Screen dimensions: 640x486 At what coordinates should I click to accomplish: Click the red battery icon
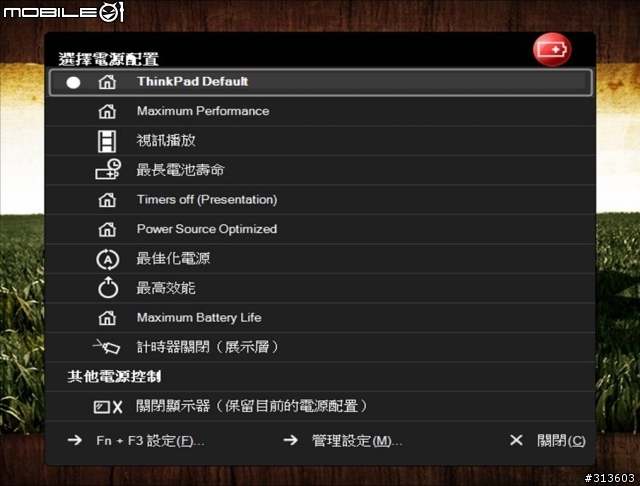pos(552,50)
